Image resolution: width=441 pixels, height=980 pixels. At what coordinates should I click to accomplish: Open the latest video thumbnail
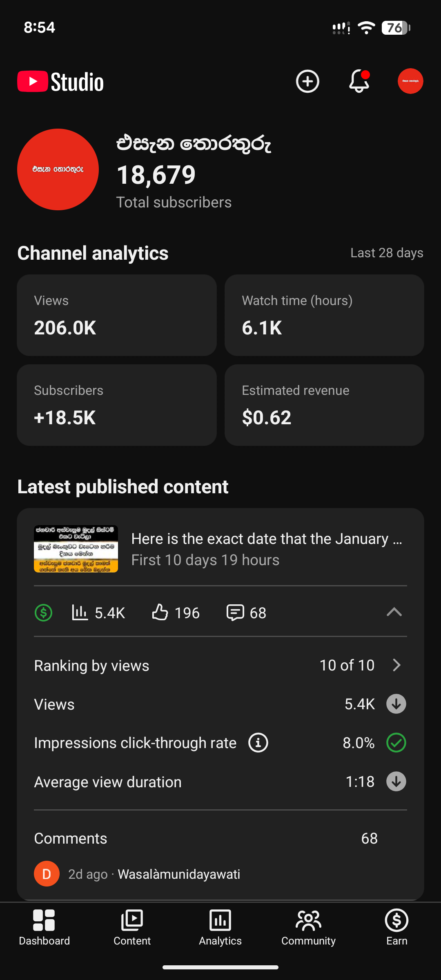coord(76,549)
